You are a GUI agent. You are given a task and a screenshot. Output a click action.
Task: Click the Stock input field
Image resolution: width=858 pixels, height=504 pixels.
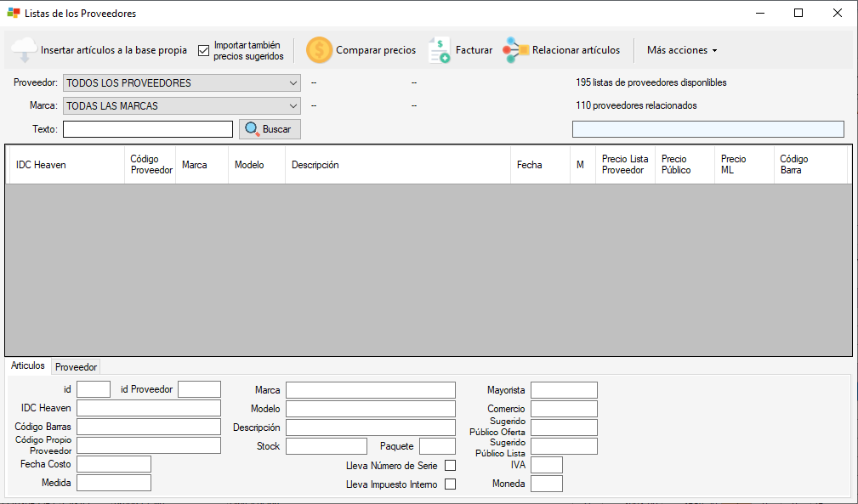tap(327, 446)
